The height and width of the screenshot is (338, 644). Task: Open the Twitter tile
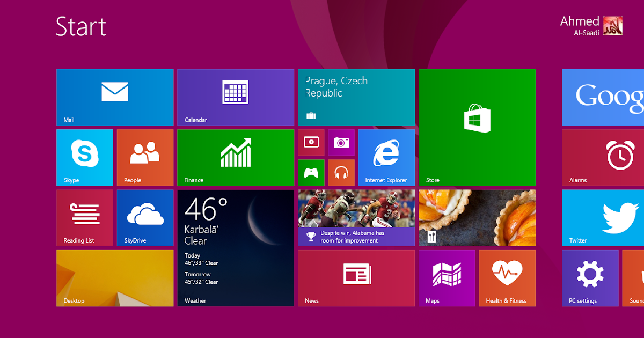(x=603, y=218)
